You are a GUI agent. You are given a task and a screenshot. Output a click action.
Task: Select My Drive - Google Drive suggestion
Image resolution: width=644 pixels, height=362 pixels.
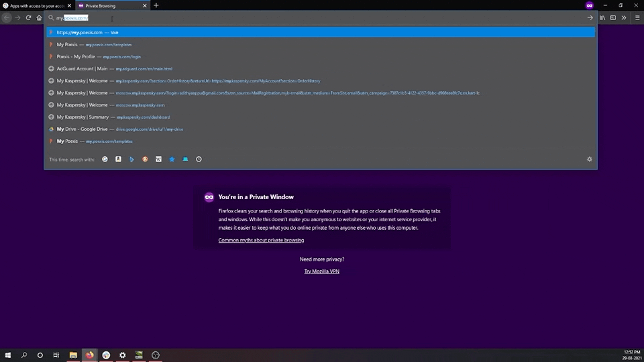(x=321, y=129)
